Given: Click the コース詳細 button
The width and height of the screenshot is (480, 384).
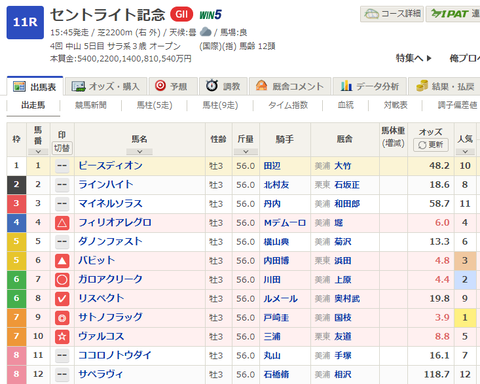Looking at the screenshot, I should tap(392, 14).
